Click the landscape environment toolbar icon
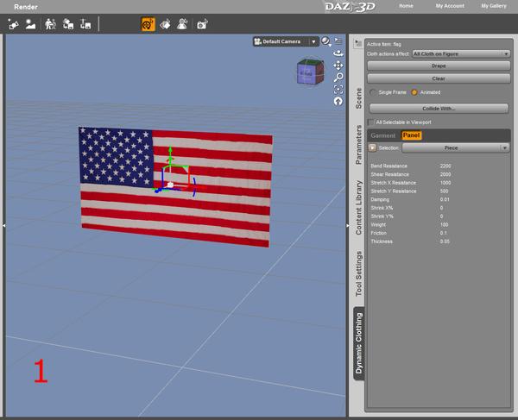The width and height of the screenshot is (518, 420). pyautogui.click(x=30, y=24)
